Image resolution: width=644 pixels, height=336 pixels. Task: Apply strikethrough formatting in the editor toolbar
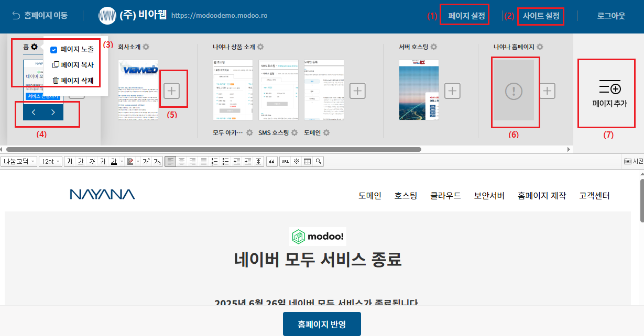(102, 161)
